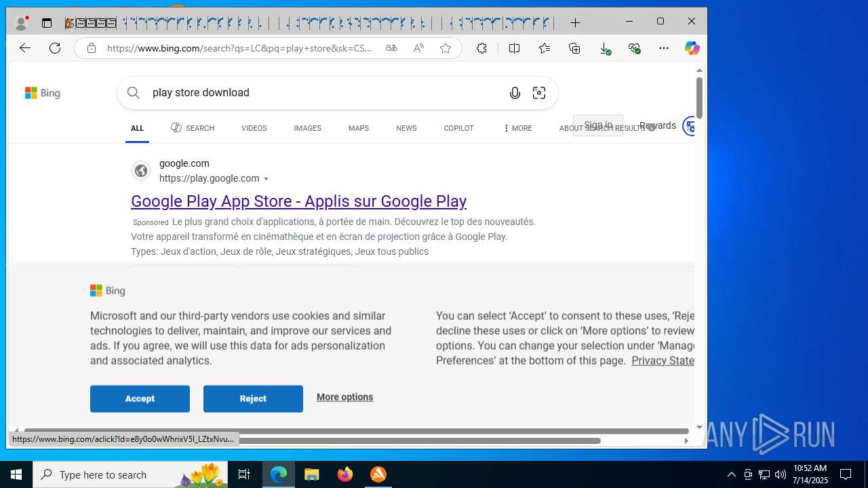The image size is (868, 488).
Task: Click the search magnifier icon
Action: pyautogui.click(x=134, y=93)
